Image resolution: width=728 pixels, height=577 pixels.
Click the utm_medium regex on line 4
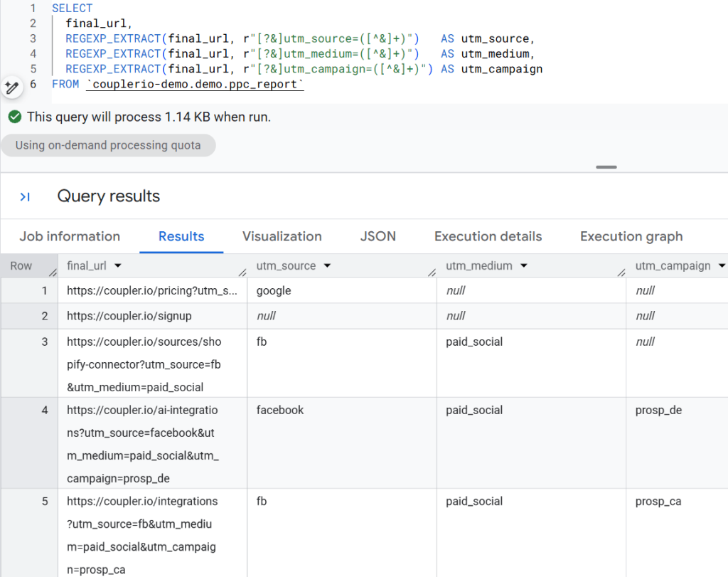(x=331, y=54)
